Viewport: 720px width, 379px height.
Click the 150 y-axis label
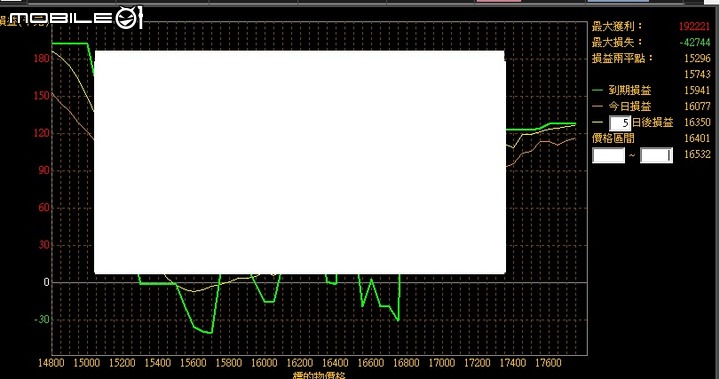(41, 96)
